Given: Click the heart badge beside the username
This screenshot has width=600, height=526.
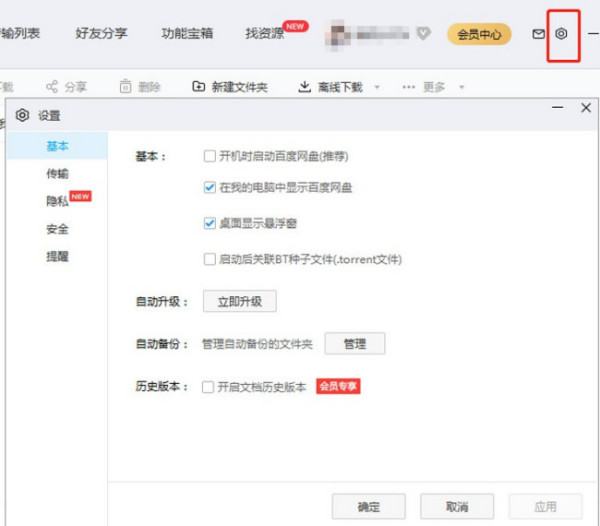Looking at the screenshot, I should (423, 33).
